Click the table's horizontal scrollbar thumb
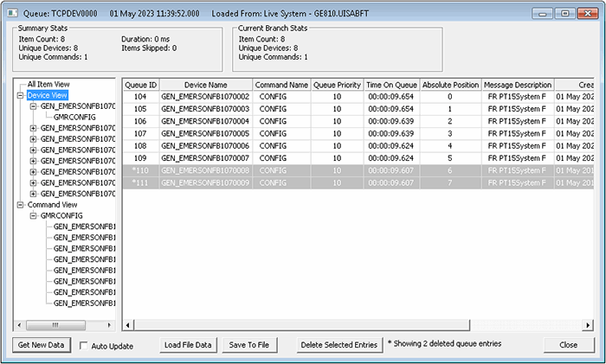606x364 pixels. (301, 325)
